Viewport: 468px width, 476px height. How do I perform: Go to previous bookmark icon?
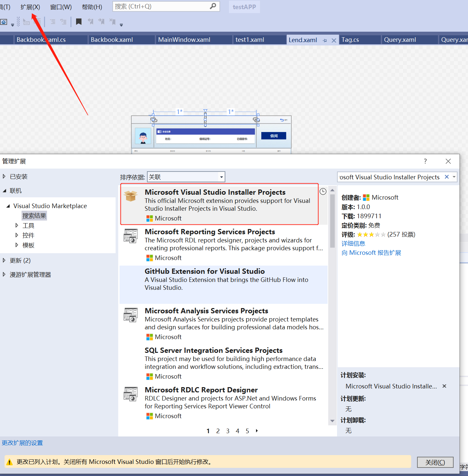click(90, 22)
